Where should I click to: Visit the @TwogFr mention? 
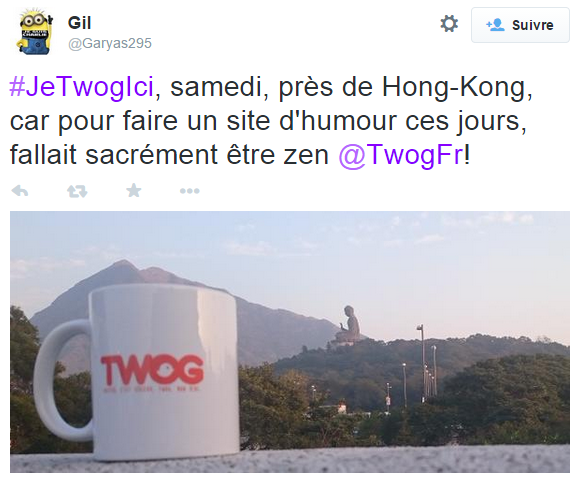pyautogui.click(x=401, y=155)
